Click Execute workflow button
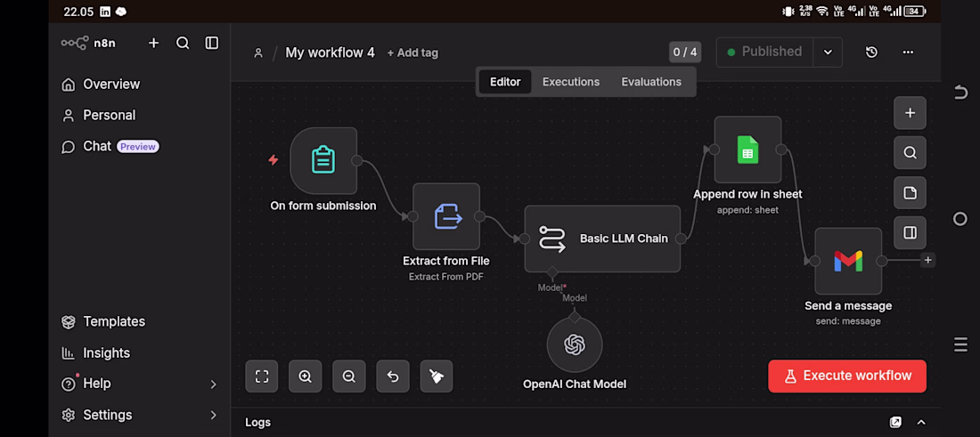 847,376
